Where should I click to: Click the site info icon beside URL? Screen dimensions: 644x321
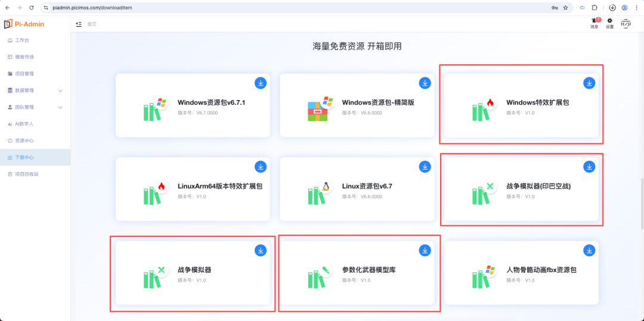click(x=46, y=8)
